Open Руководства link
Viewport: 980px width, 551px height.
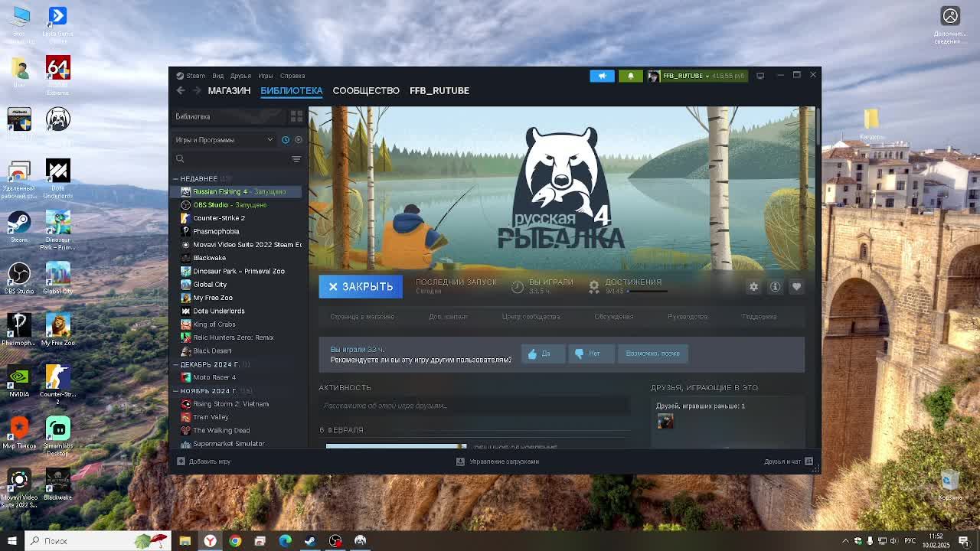[x=688, y=316]
